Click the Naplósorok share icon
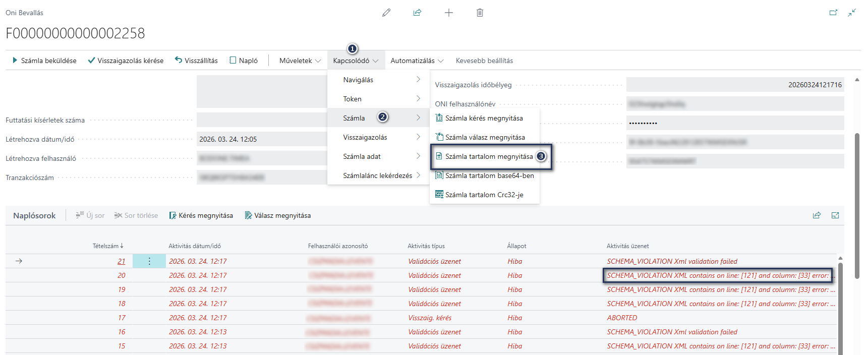The image size is (868, 355). (x=817, y=215)
